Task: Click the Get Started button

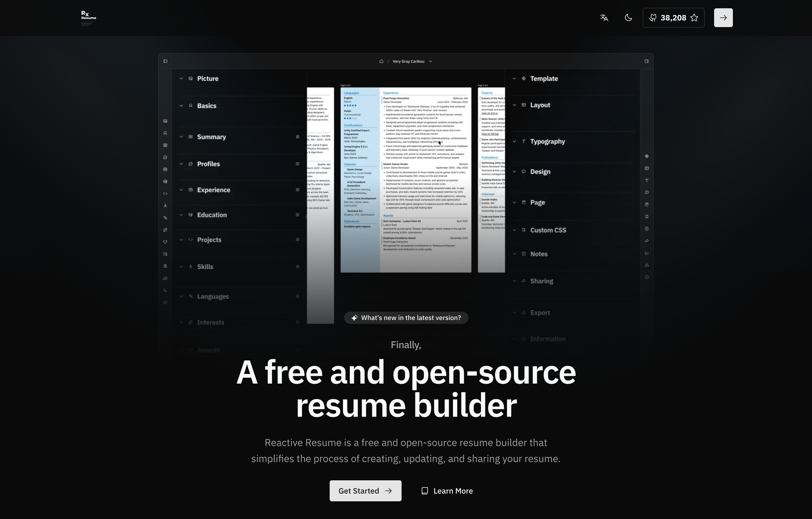Action: tap(366, 491)
